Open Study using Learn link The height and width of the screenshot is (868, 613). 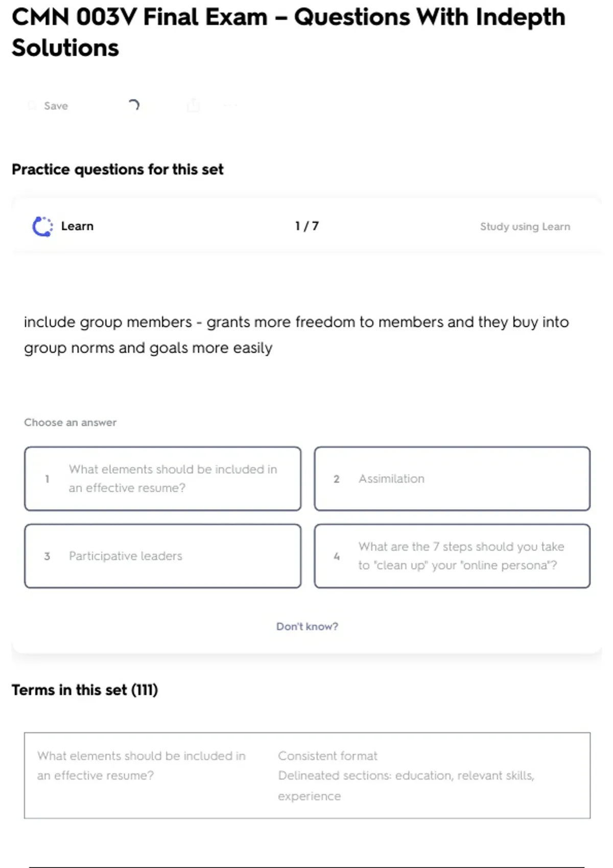tap(525, 226)
